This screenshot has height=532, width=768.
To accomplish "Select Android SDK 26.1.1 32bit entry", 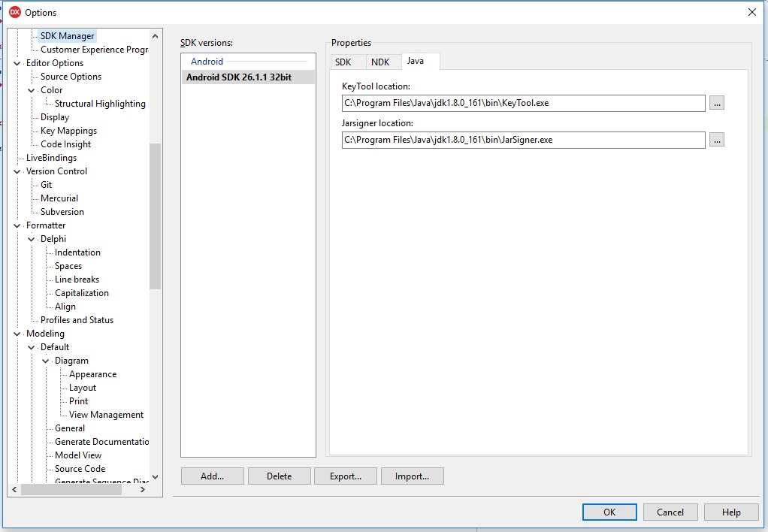I will (239, 77).
